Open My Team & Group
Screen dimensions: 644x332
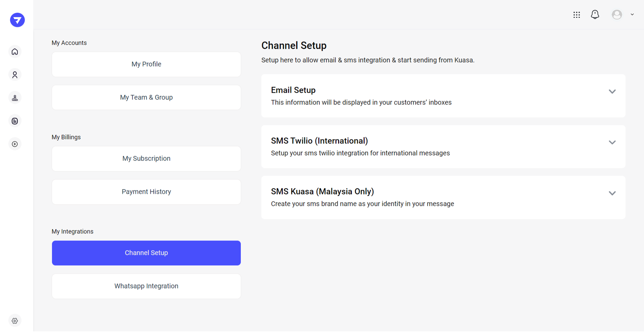146,98
